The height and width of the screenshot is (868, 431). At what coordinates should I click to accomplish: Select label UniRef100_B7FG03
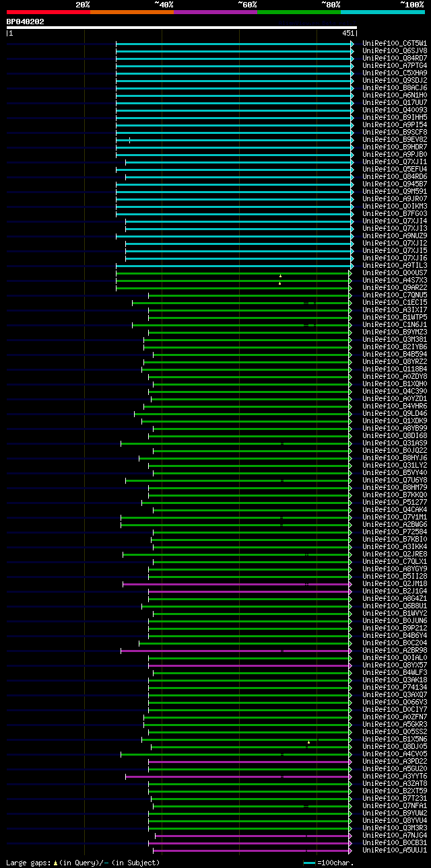coord(395,213)
